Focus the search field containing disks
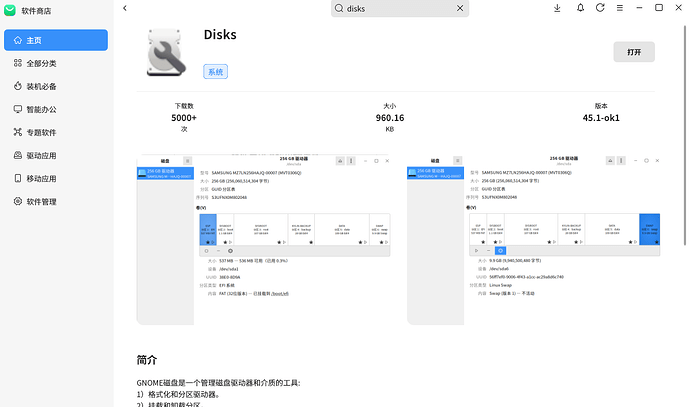The width and height of the screenshot is (689, 407). [400, 8]
